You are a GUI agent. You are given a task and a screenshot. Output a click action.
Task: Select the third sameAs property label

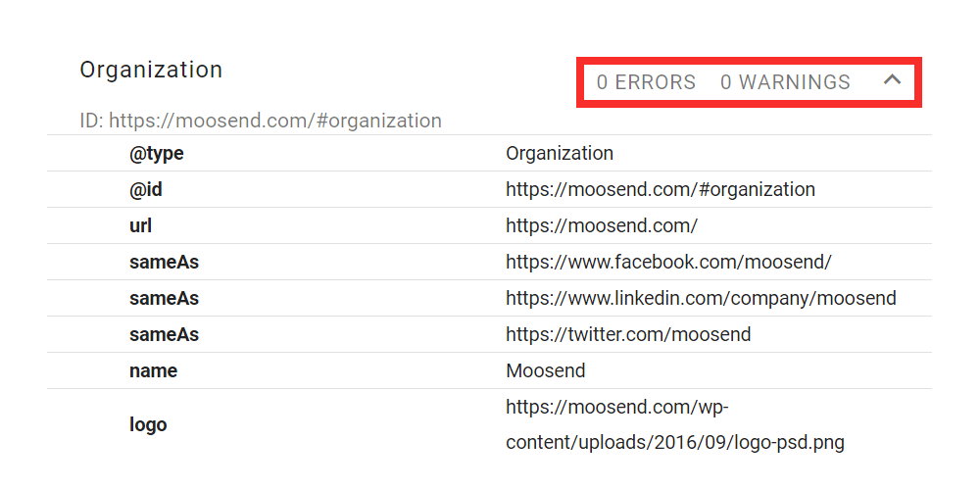pyautogui.click(x=164, y=334)
